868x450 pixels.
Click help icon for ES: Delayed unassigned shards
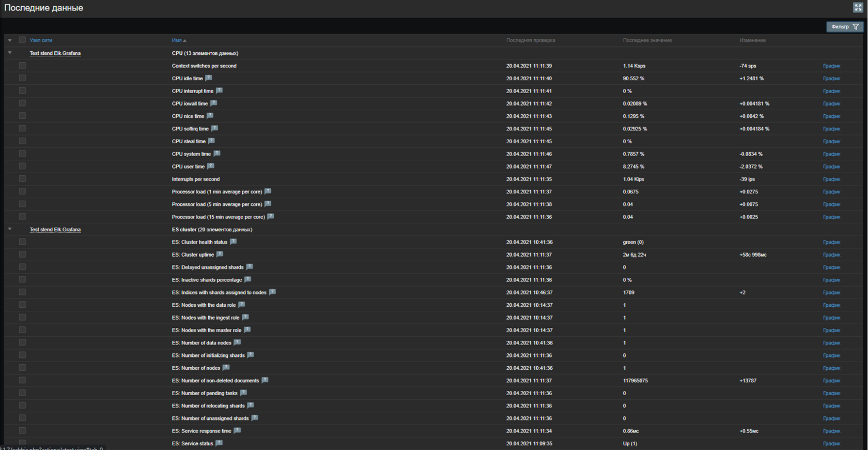250,267
